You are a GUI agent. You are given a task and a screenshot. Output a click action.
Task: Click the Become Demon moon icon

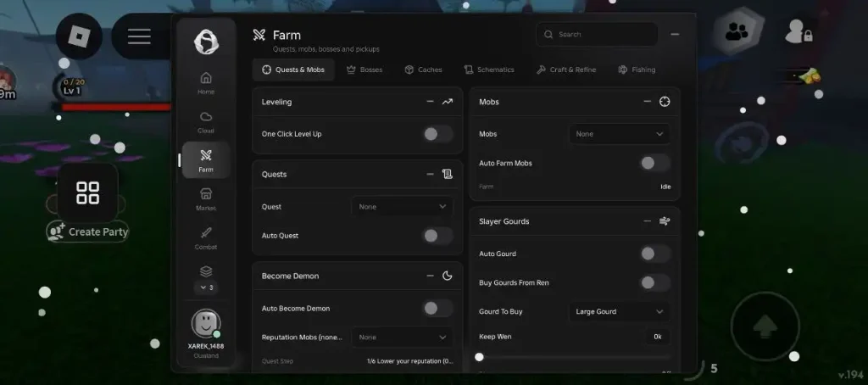(x=448, y=276)
